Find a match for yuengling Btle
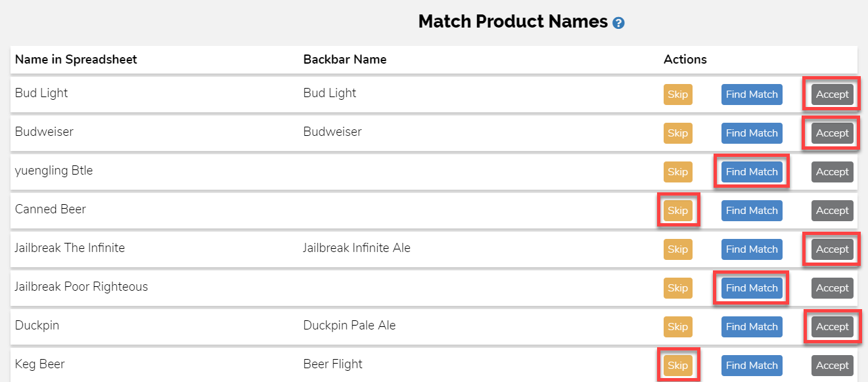The height and width of the screenshot is (382, 868). tap(752, 171)
